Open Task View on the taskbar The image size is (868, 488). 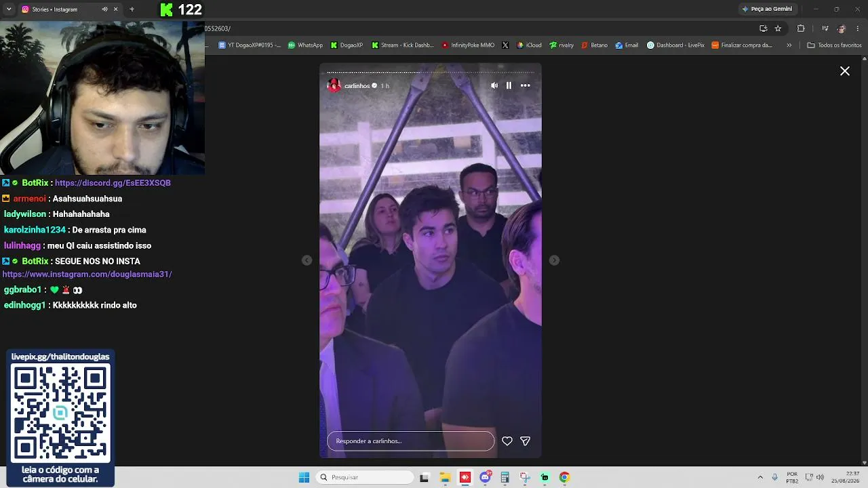425,477
